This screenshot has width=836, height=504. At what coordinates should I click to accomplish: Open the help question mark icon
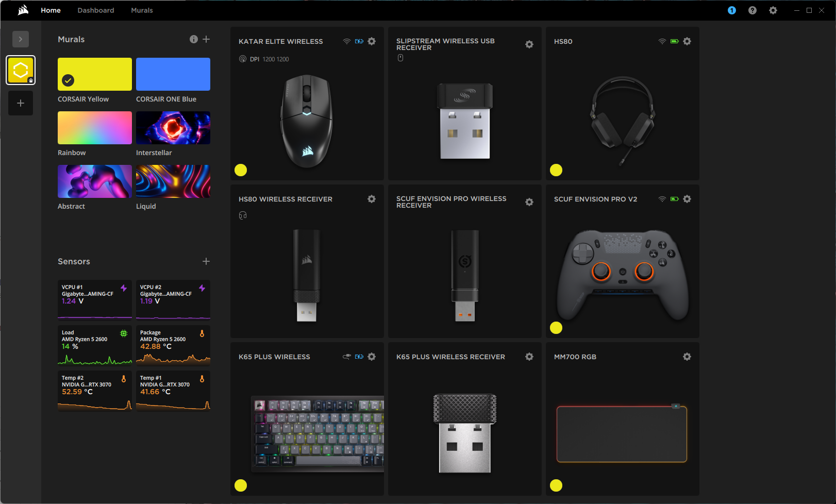753,10
